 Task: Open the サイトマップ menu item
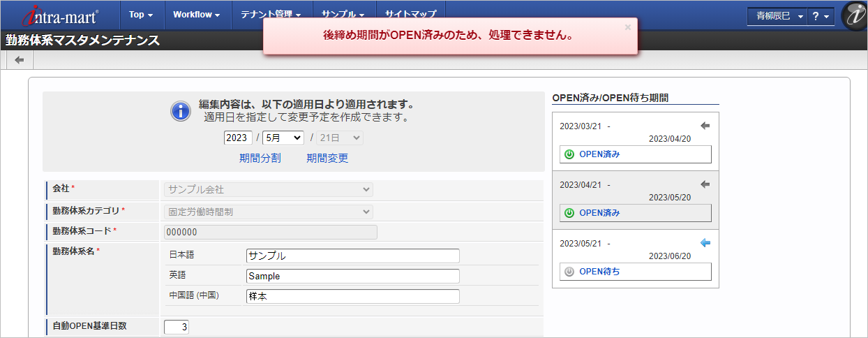(x=411, y=15)
